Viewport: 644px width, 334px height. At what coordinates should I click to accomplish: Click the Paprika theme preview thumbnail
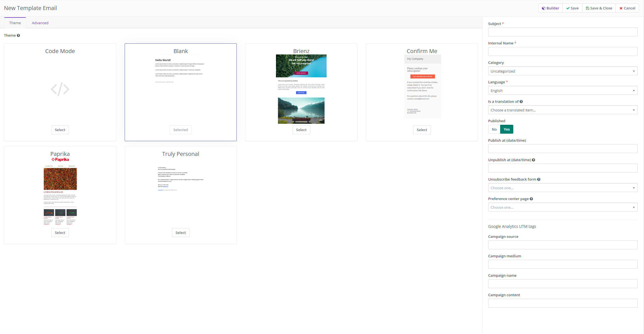pos(60,192)
